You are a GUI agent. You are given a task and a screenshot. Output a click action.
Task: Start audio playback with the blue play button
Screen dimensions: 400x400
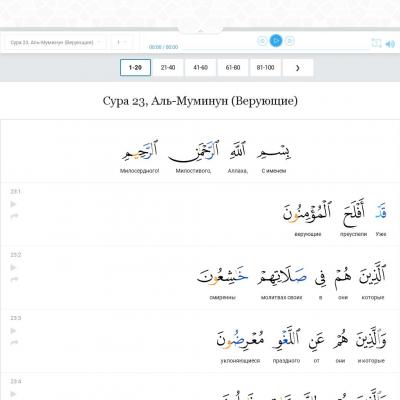tap(276, 41)
